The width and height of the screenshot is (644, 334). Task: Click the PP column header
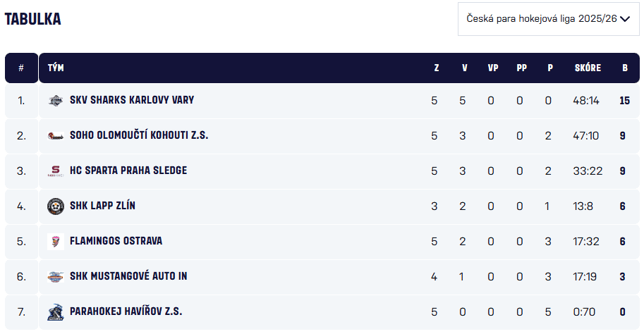521,68
